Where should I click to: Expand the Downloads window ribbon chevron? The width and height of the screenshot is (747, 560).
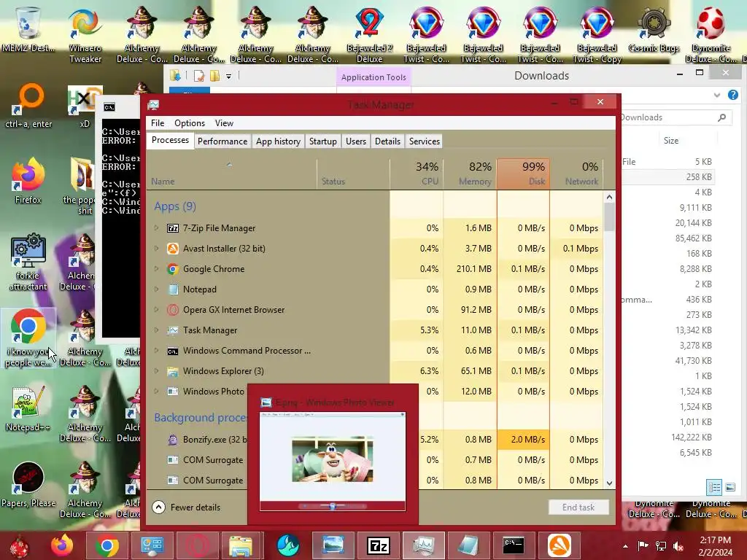coord(717,96)
